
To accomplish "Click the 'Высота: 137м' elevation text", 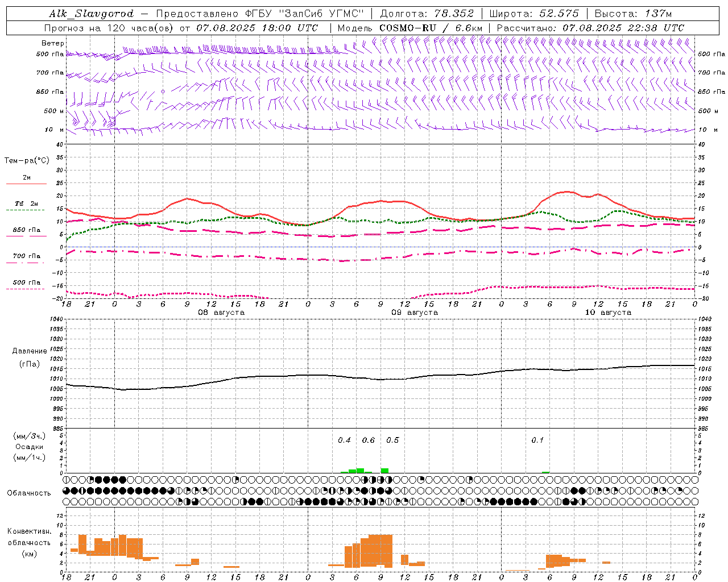I will coord(633,14).
